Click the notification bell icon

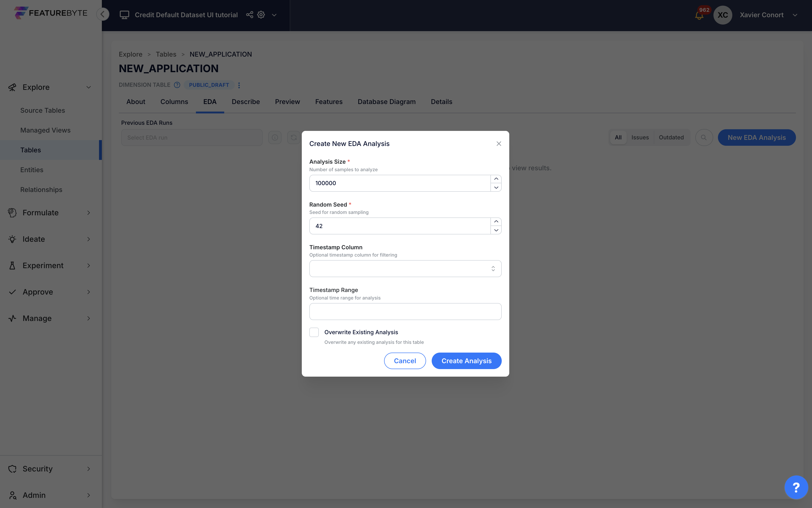point(699,15)
